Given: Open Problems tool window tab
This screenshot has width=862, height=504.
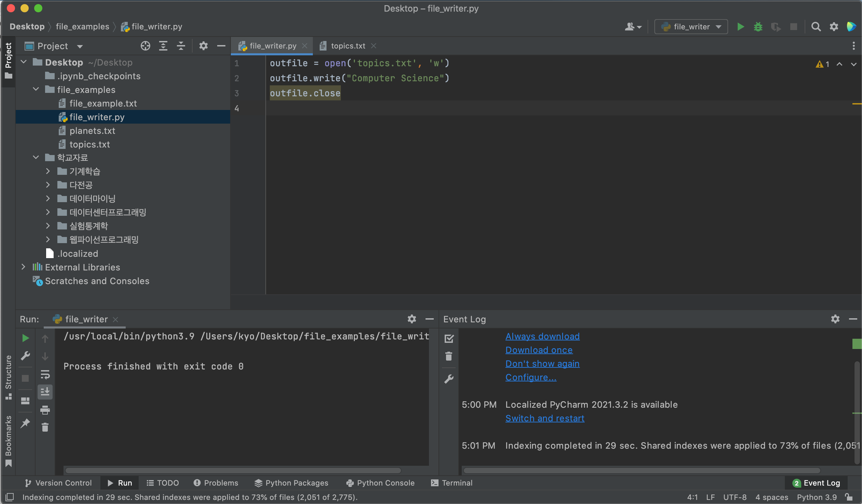Looking at the screenshot, I should [x=216, y=483].
